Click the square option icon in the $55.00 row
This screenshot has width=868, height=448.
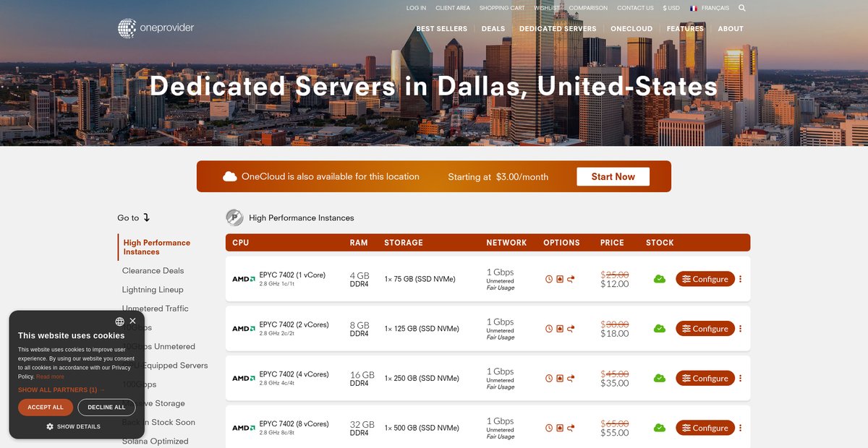560,428
